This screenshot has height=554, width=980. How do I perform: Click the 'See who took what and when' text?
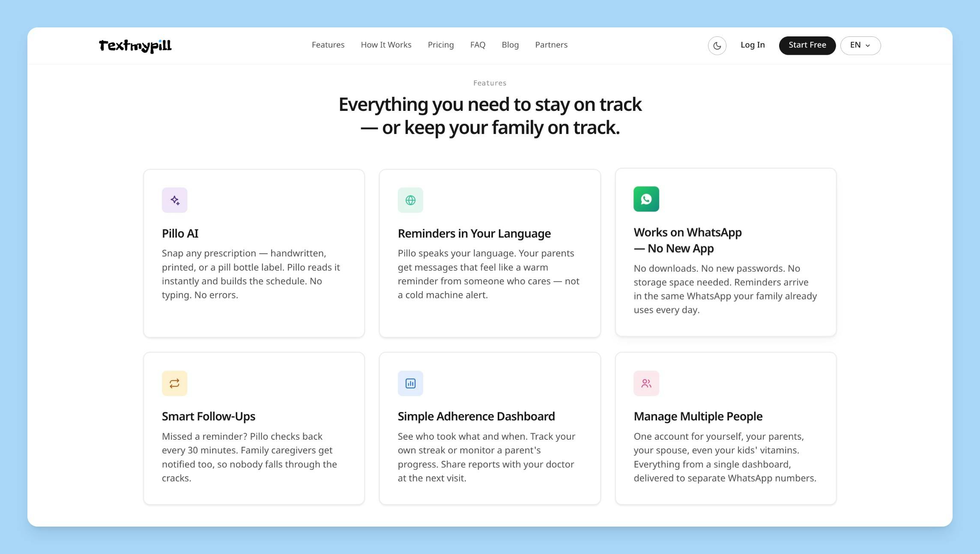coord(487,457)
